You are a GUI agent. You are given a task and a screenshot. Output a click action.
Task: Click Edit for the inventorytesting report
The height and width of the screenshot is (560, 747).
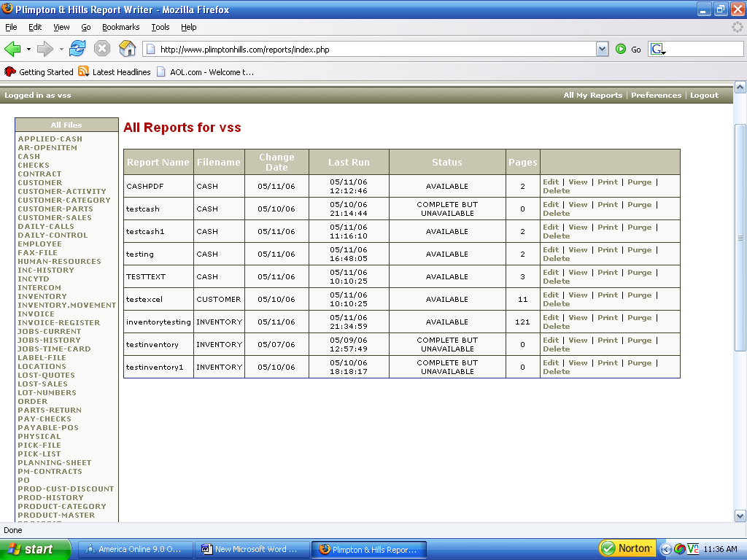[x=551, y=318]
